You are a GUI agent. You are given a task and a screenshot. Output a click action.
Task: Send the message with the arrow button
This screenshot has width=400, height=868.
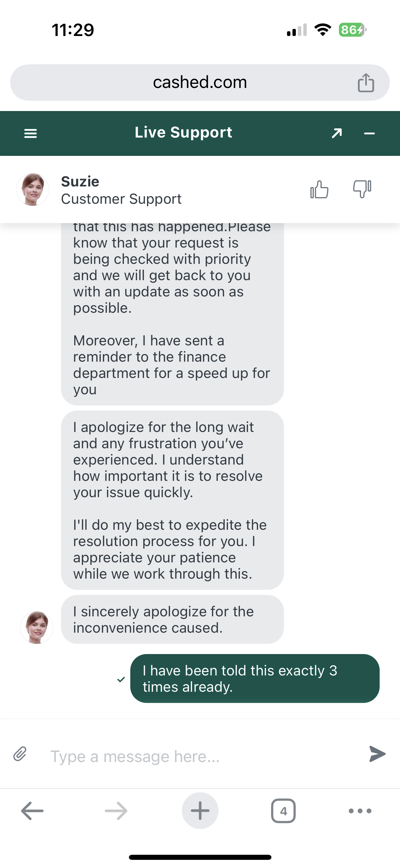377,754
